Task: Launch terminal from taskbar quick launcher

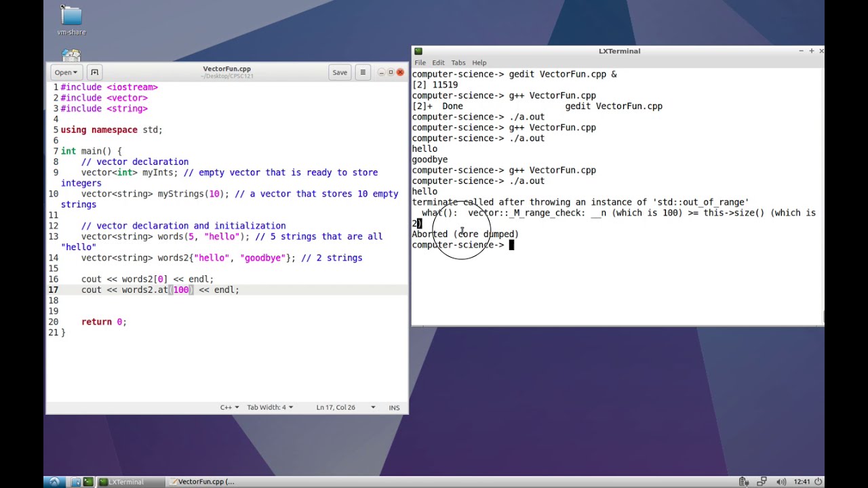Action: (x=87, y=482)
